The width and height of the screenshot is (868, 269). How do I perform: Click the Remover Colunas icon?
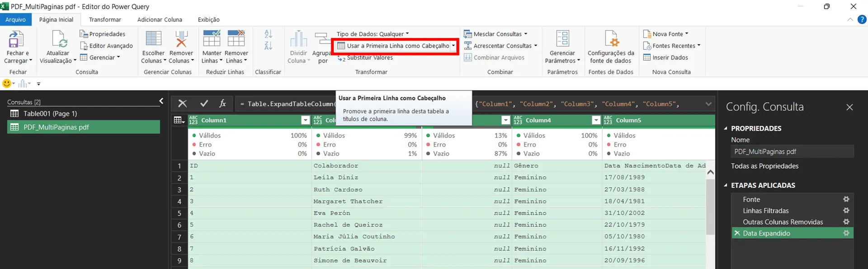pos(181,39)
